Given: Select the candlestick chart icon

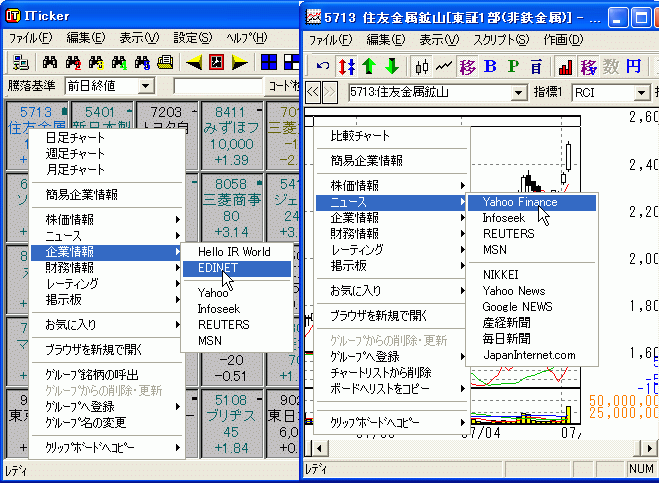Looking at the screenshot, I should tap(421, 67).
